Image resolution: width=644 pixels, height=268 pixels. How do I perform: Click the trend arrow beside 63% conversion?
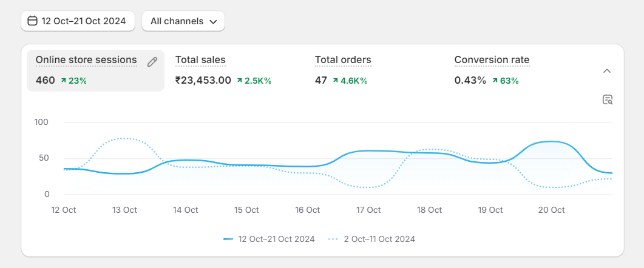click(x=495, y=81)
